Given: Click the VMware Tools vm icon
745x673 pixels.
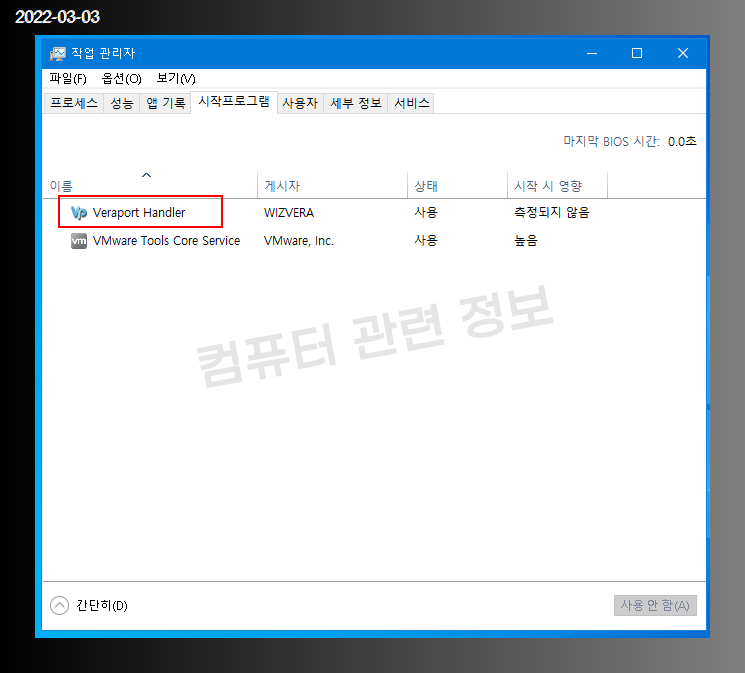Looking at the screenshot, I should [x=78, y=240].
